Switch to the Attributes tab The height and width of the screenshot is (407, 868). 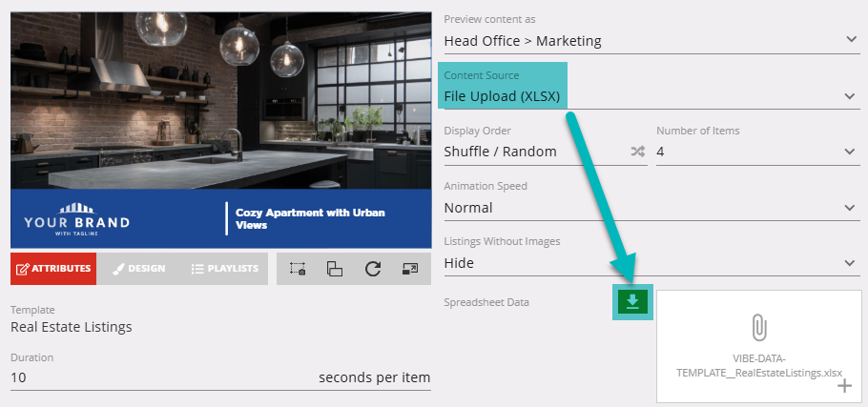point(53,269)
